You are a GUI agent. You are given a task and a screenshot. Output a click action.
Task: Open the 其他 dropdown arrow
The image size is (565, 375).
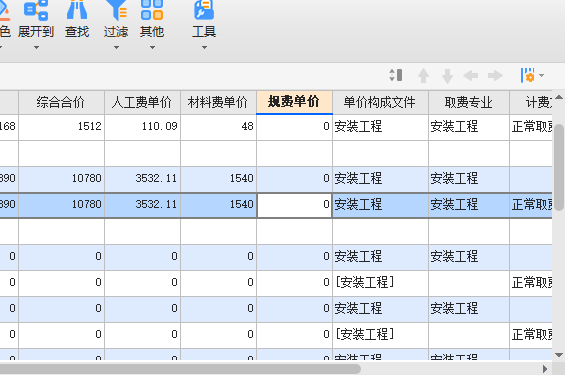click(152, 48)
